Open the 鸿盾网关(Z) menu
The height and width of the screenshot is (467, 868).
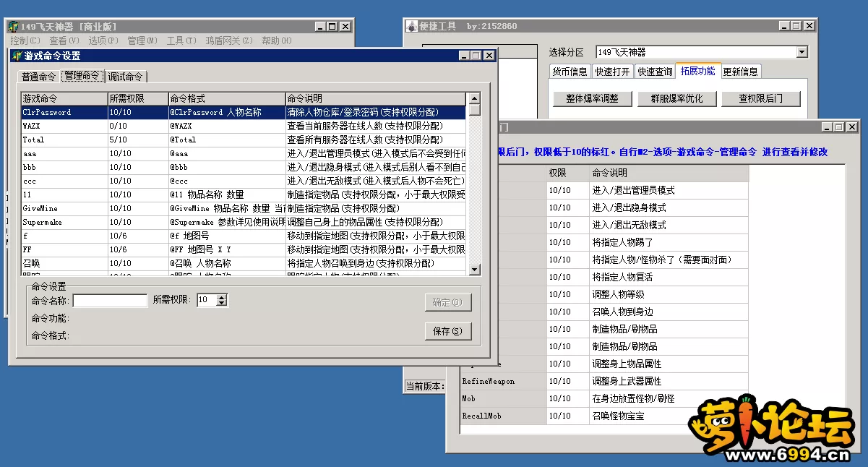point(229,40)
